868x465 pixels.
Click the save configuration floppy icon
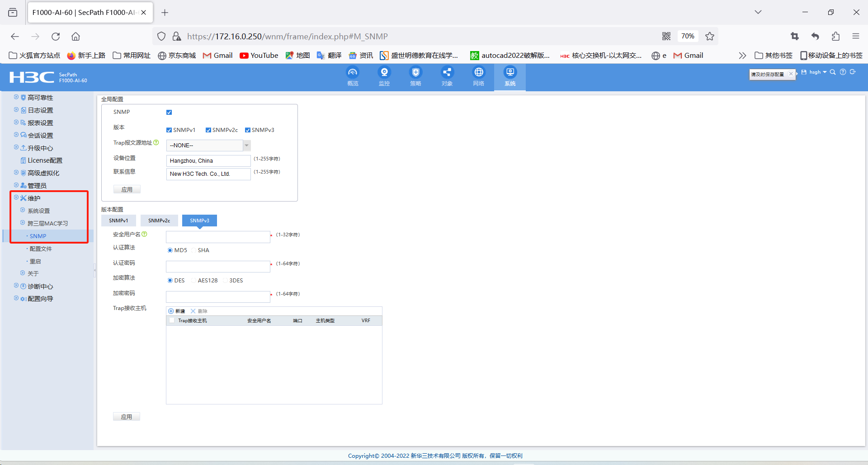(x=804, y=72)
